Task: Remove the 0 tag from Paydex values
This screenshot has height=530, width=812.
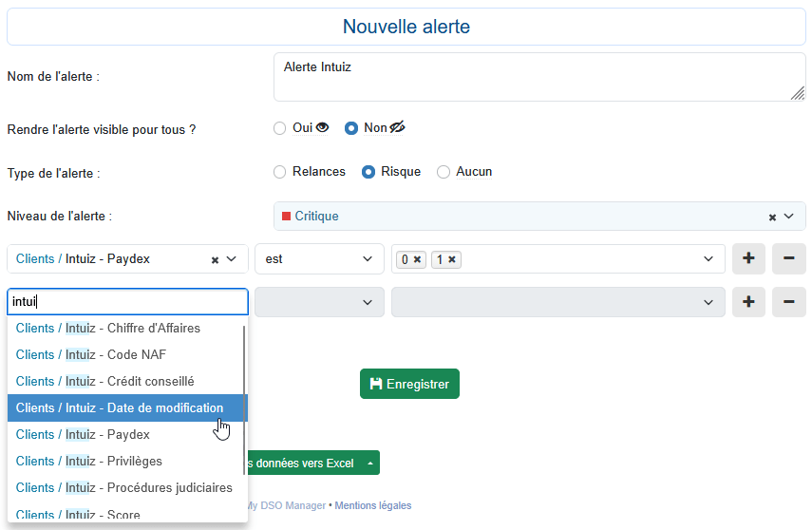Action: tap(417, 259)
